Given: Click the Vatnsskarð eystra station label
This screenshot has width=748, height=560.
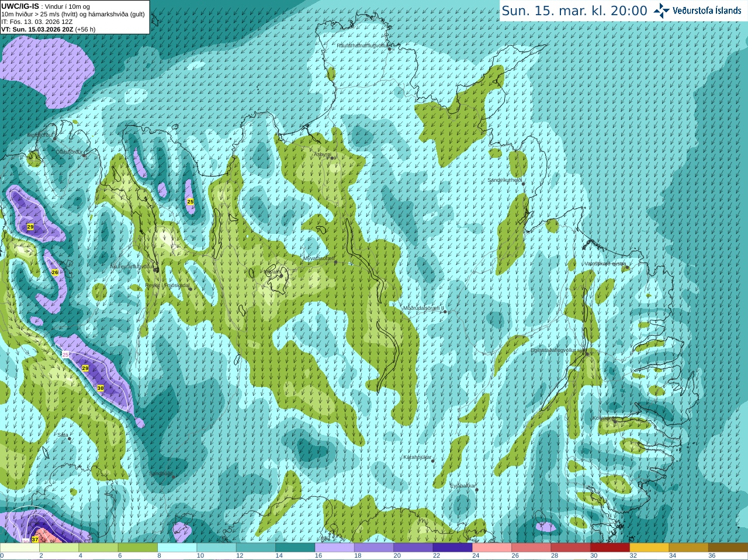Looking at the screenshot, I should 605,264.
